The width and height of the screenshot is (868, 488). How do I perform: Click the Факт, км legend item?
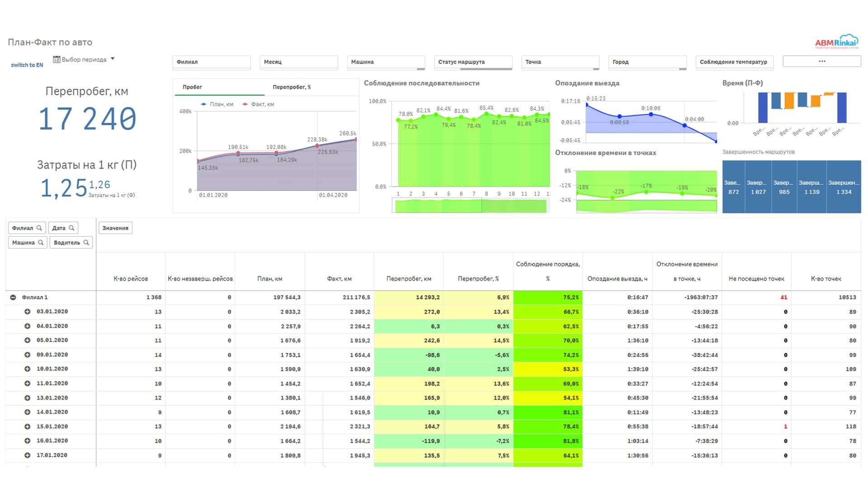258,104
